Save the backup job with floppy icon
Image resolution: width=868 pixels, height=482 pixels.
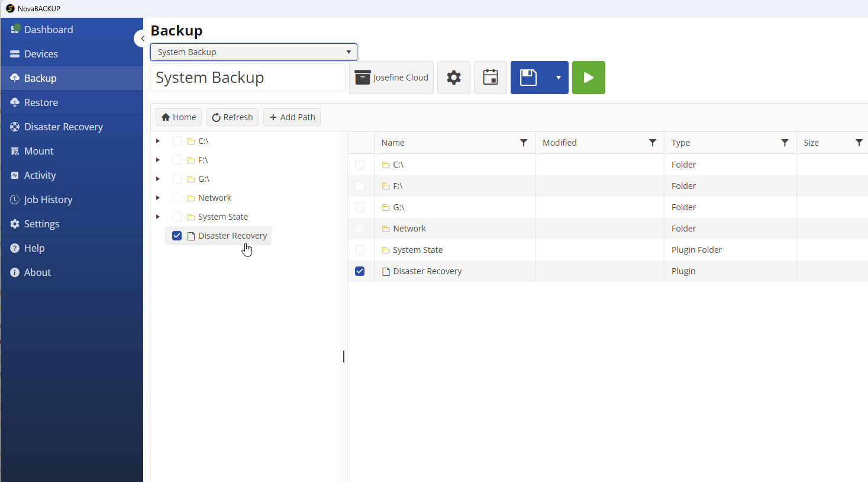coord(528,78)
